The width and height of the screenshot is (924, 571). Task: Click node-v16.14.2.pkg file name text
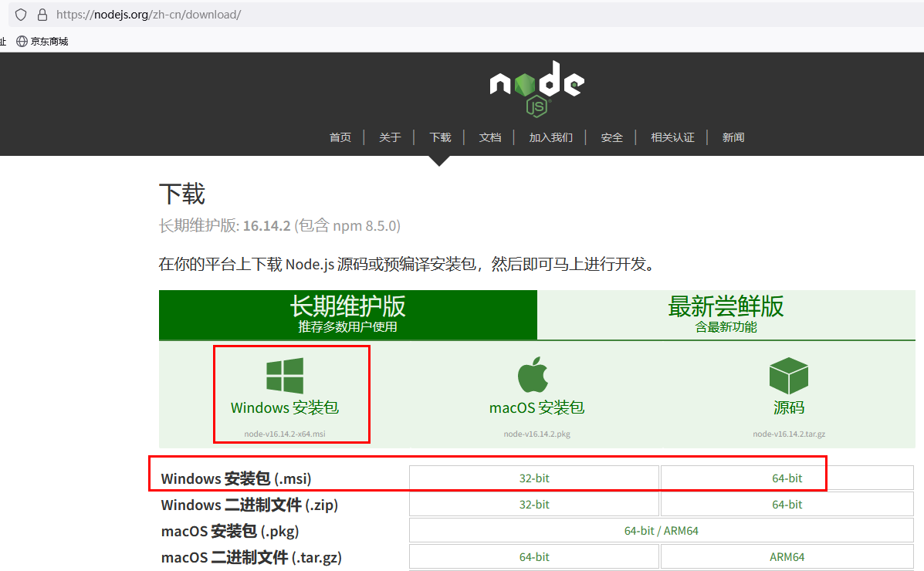tap(536, 434)
